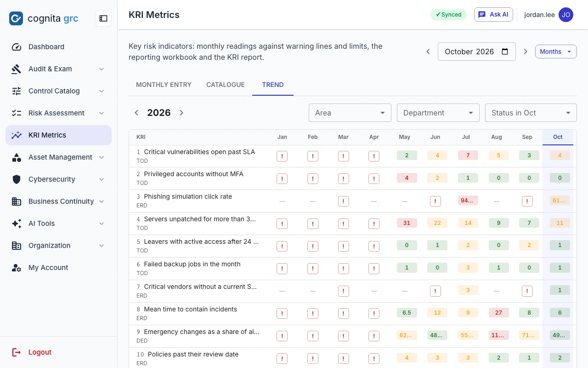Click Jun alert icon for Critical vendors row
Screen dimensions: 588x368
[435, 291]
